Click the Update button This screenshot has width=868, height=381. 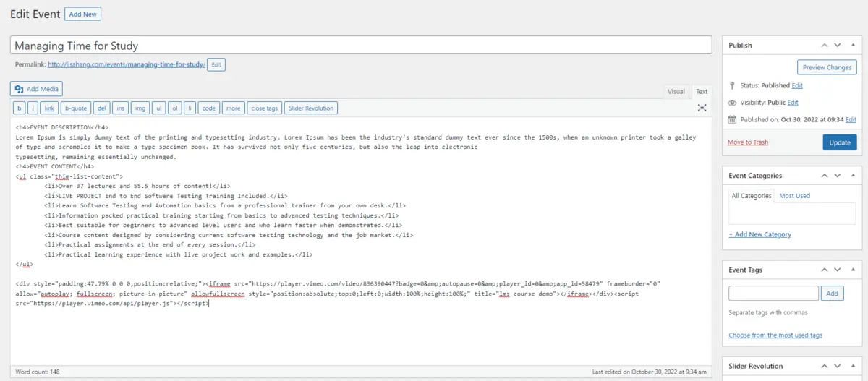click(840, 142)
